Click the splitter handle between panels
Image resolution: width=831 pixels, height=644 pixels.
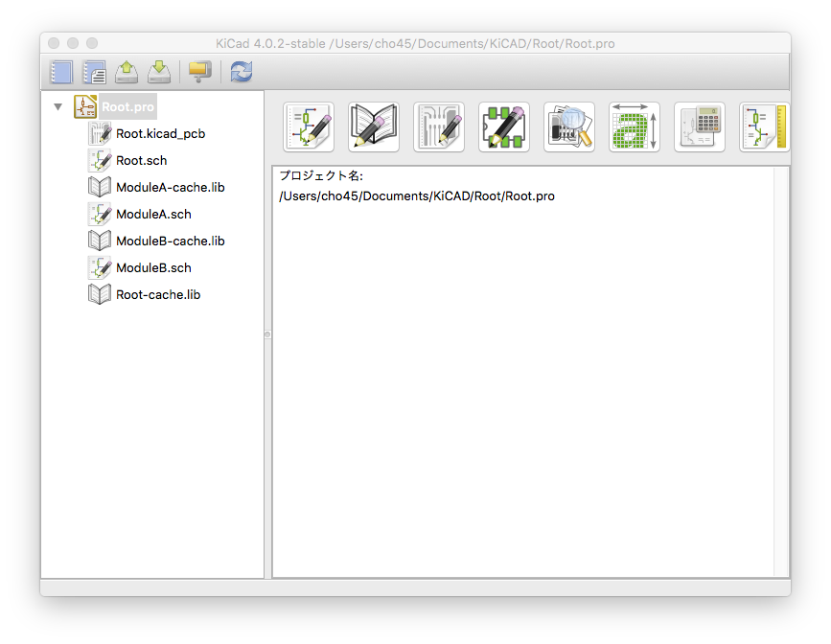click(267, 333)
